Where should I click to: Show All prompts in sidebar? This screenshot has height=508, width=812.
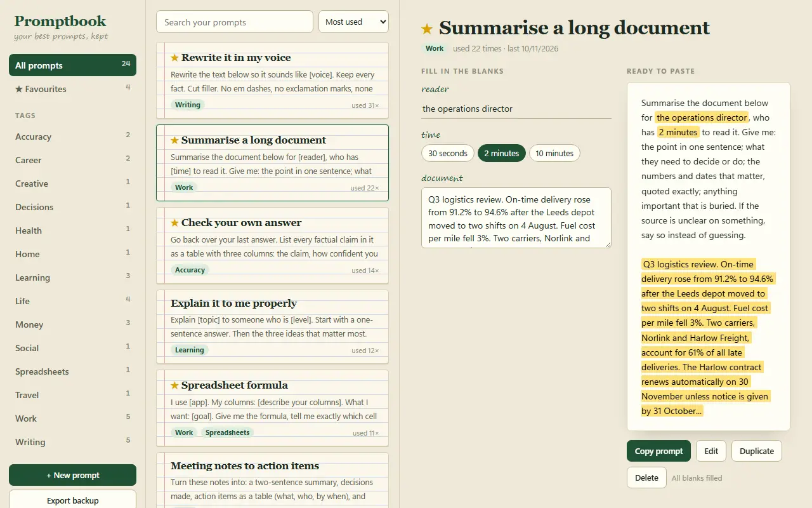point(72,65)
